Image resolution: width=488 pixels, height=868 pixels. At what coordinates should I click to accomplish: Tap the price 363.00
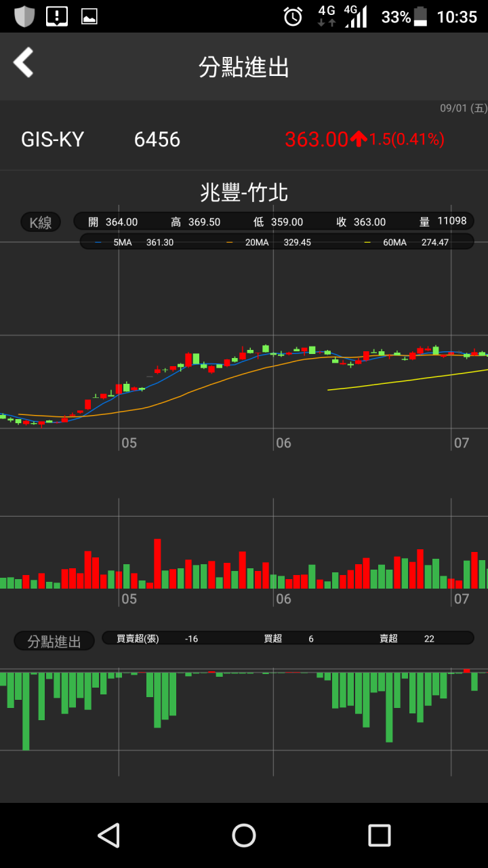click(317, 139)
